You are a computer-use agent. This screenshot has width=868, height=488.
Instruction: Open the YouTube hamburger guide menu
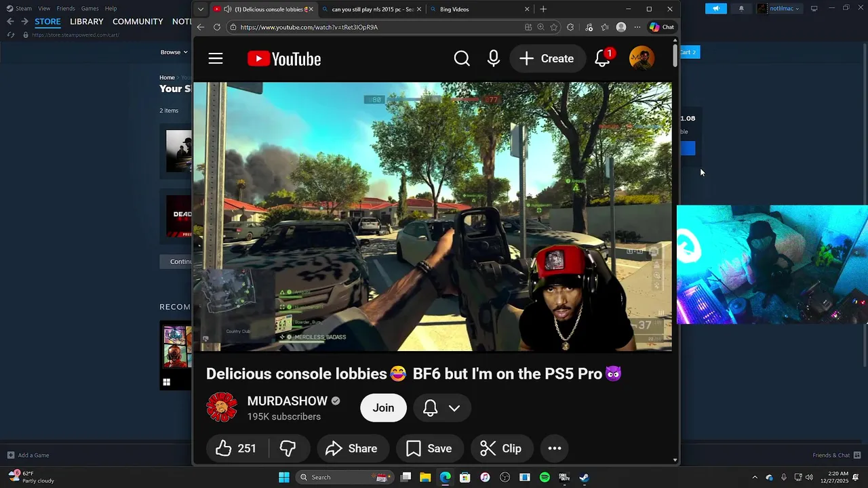coord(216,59)
